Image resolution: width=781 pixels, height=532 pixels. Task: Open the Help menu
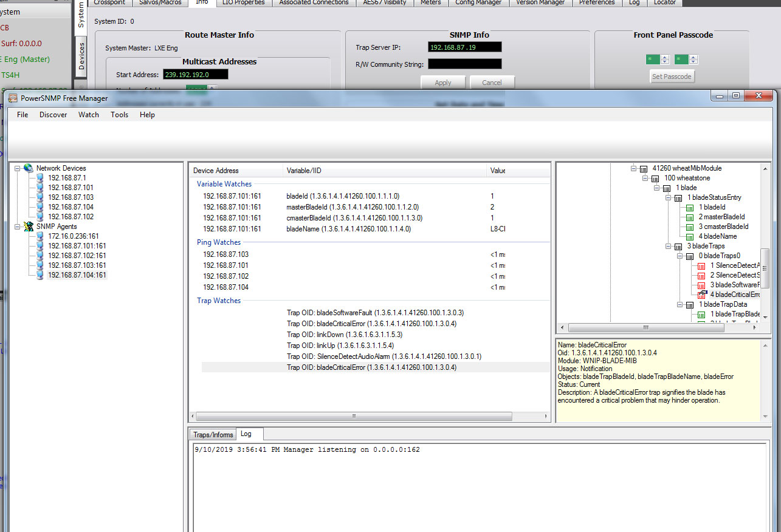147,115
